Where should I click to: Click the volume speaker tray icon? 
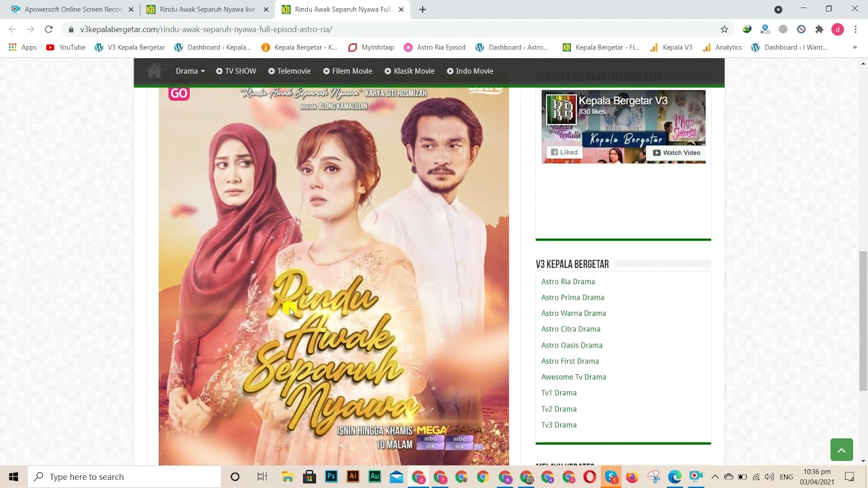tap(769, 476)
